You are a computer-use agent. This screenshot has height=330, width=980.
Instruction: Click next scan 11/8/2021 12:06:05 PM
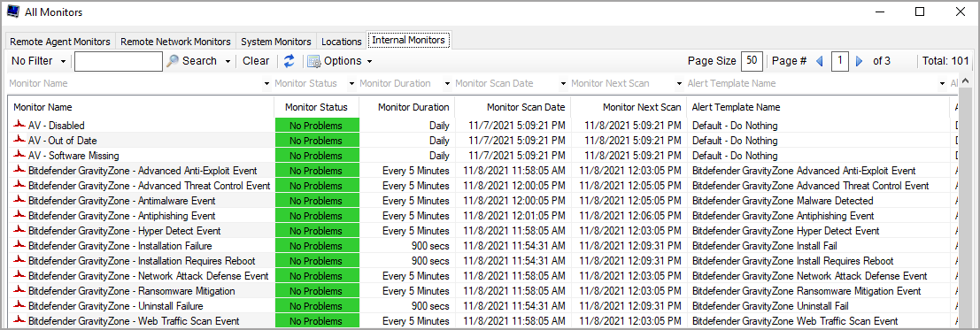[x=630, y=216]
